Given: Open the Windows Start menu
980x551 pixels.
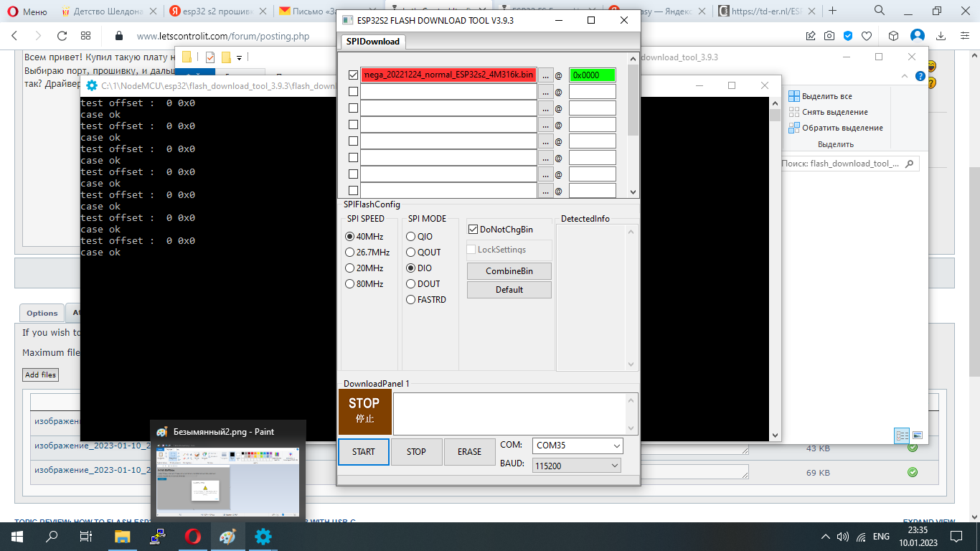Looking at the screenshot, I should pyautogui.click(x=17, y=537).
